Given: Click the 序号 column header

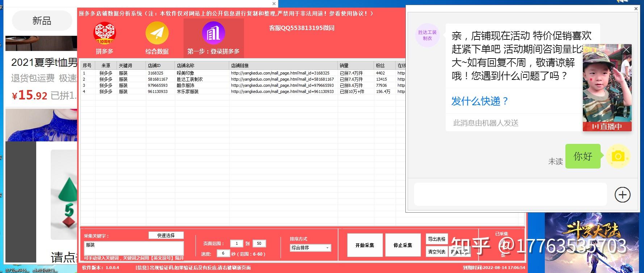Looking at the screenshot, I should [87, 65].
